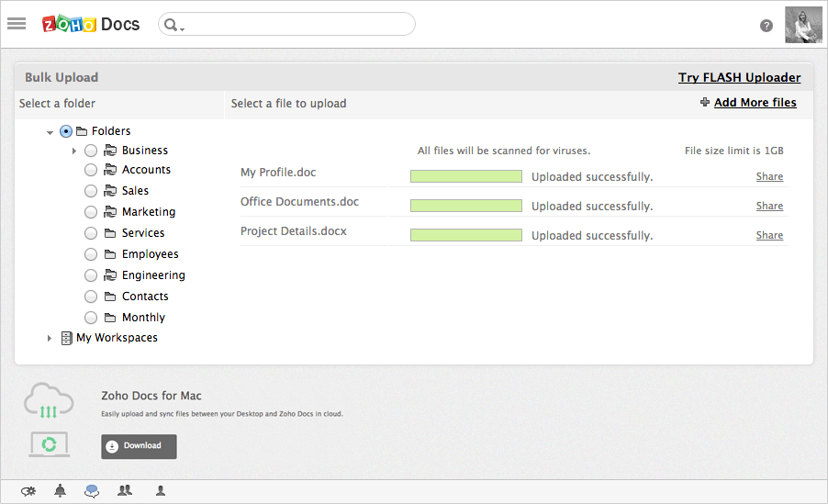This screenshot has width=828, height=504.
Task: Click the Business folder label
Action: click(145, 151)
